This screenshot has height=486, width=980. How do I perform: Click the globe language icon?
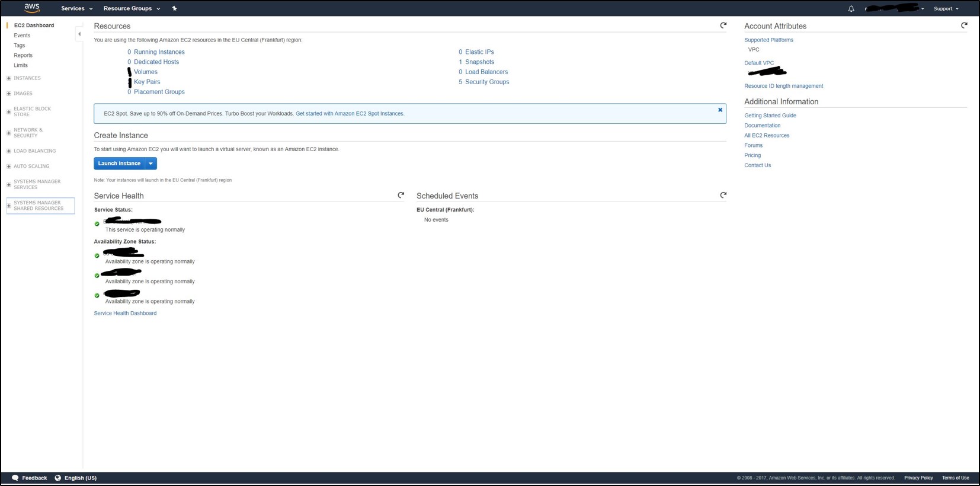(x=58, y=478)
